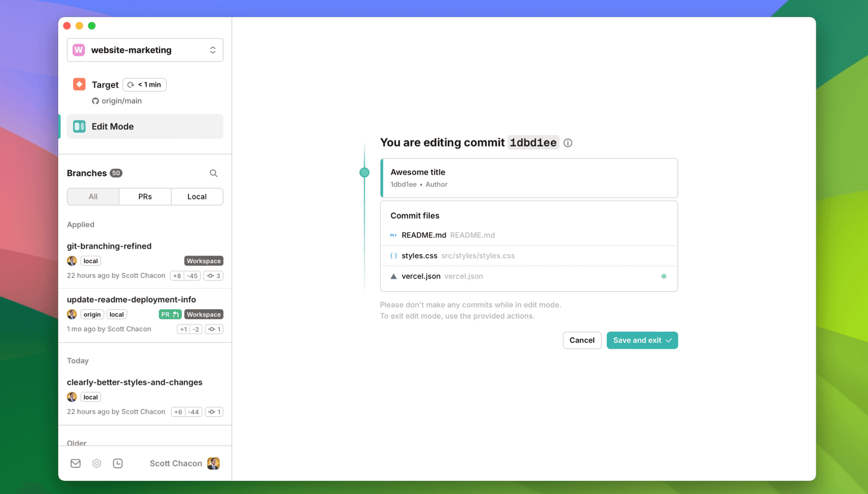Click the Edit Mode panel icon
Image resolution: width=868 pixels, height=494 pixels.
pos(79,126)
